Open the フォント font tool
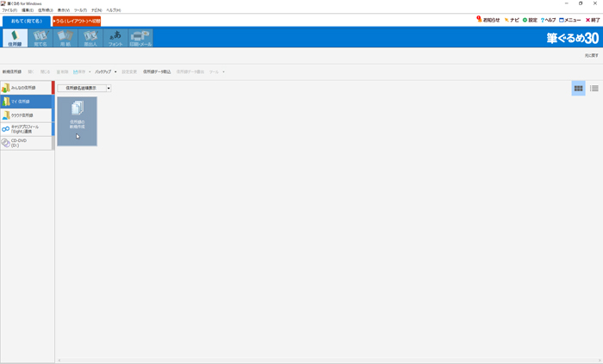Image resolution: width=603 pixels, height=364 pixels. coord(115,38)
